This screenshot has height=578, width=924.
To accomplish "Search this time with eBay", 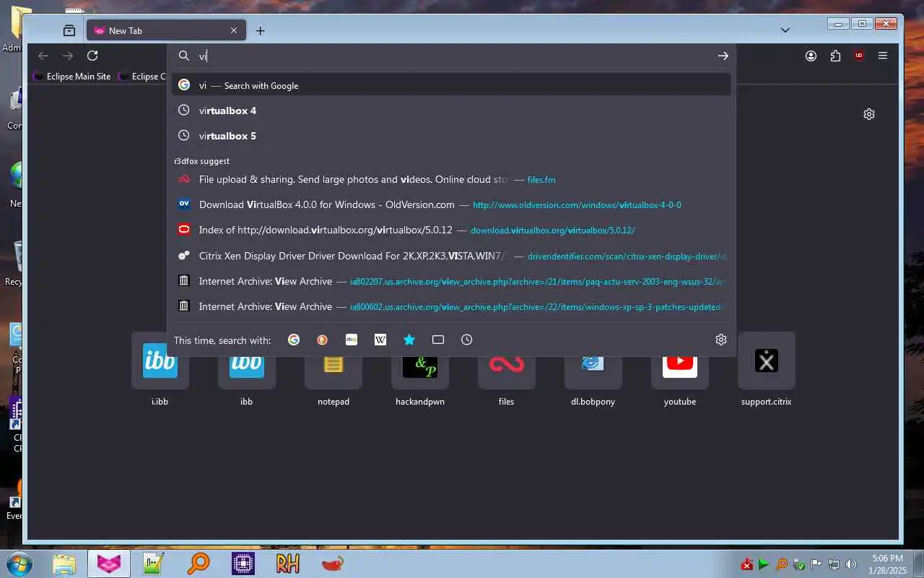I will pyautogui.click(x=352, y=340).
